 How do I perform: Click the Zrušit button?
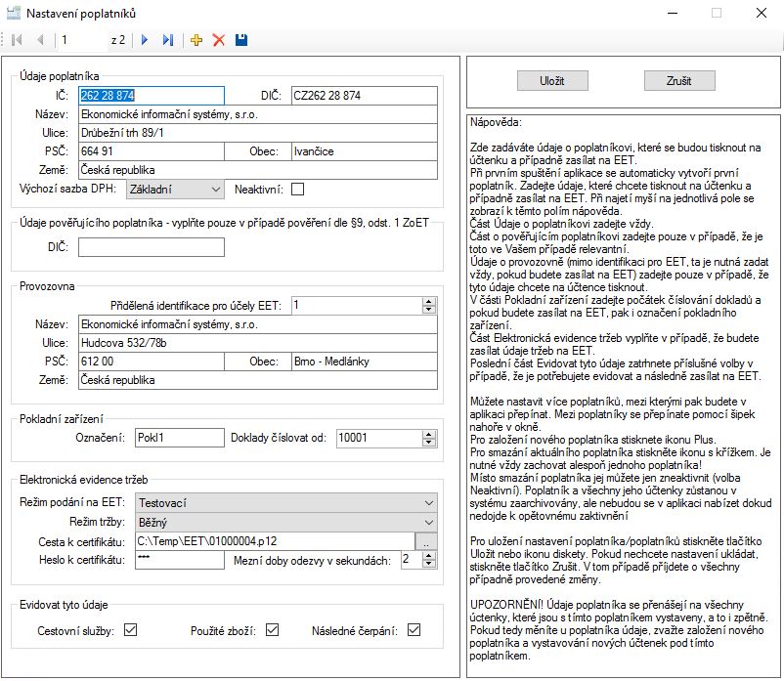point(679,81)
